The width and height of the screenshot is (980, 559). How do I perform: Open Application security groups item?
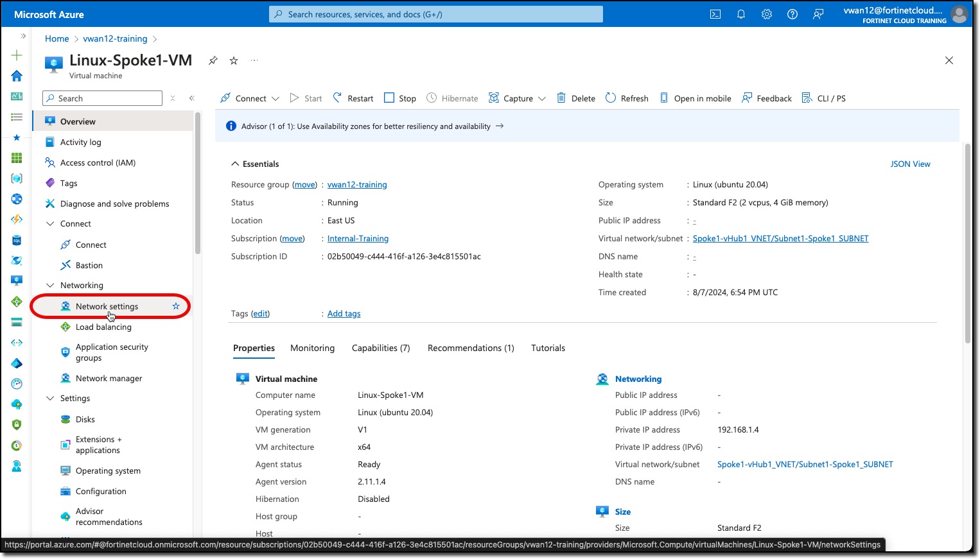point(113,352)
